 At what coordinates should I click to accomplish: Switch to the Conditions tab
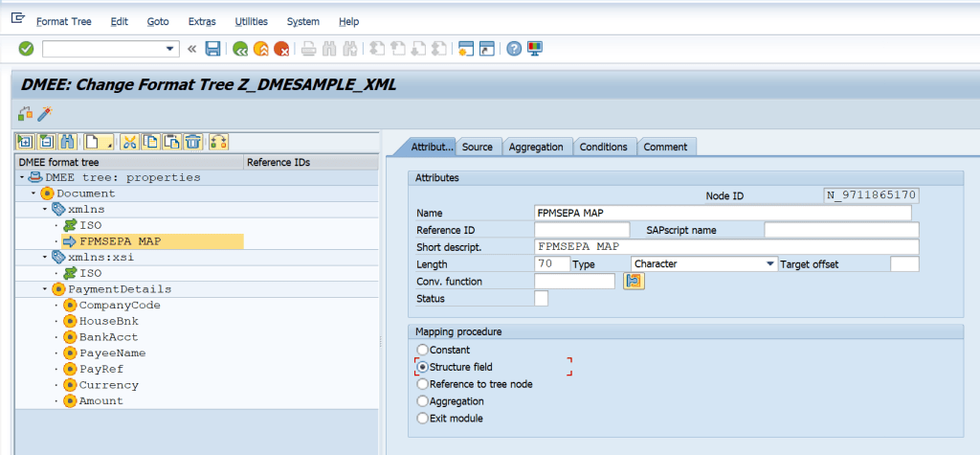click(603, 148)
